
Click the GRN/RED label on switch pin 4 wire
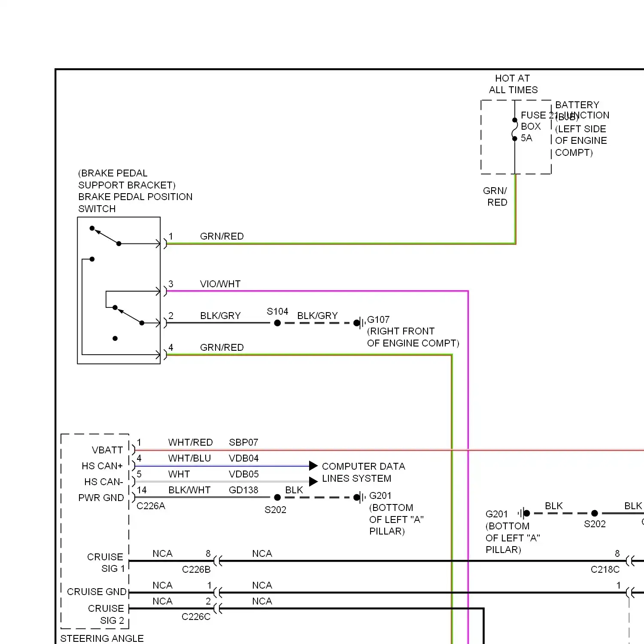click(x=222, y=347)
